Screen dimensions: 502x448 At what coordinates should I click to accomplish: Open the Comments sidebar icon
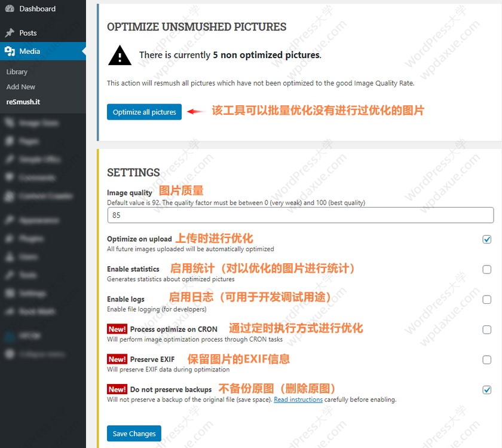[10, 178]
